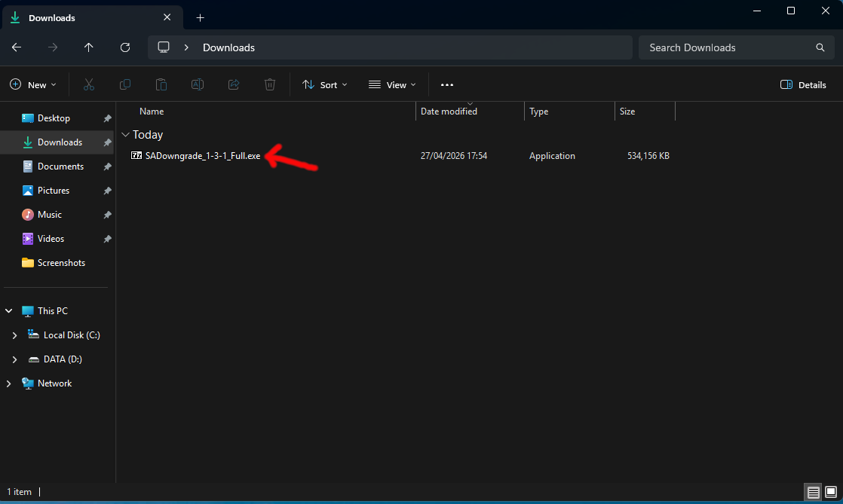843x504 pixels.
Task: Open the New item menu
Action: pyautogui.click(x=32, y=85)
